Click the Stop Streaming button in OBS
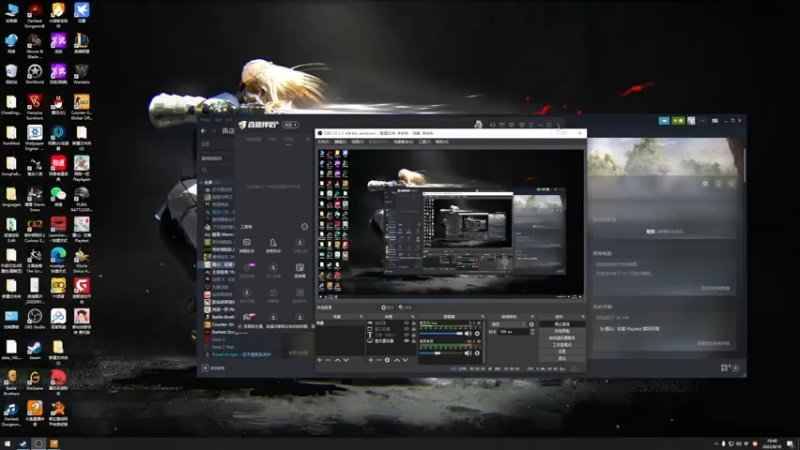The height and width of the screenshot is (450, 800). [x=562, y=324]
